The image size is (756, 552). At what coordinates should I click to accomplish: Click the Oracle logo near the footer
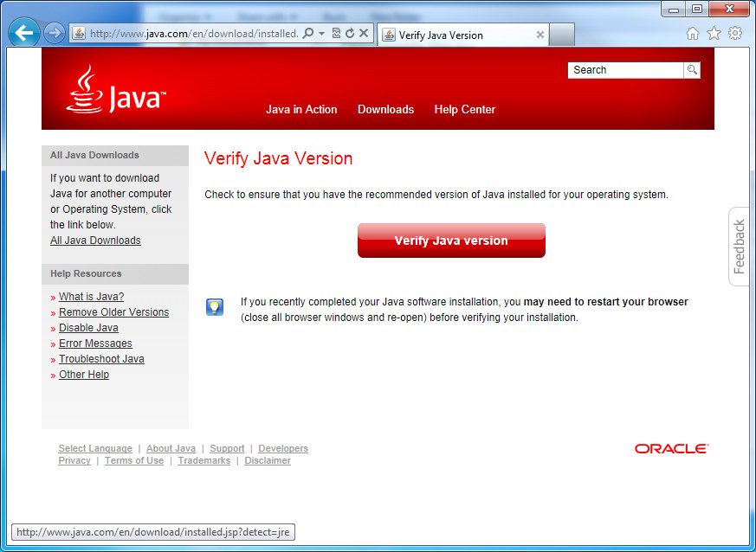[670, 448]
